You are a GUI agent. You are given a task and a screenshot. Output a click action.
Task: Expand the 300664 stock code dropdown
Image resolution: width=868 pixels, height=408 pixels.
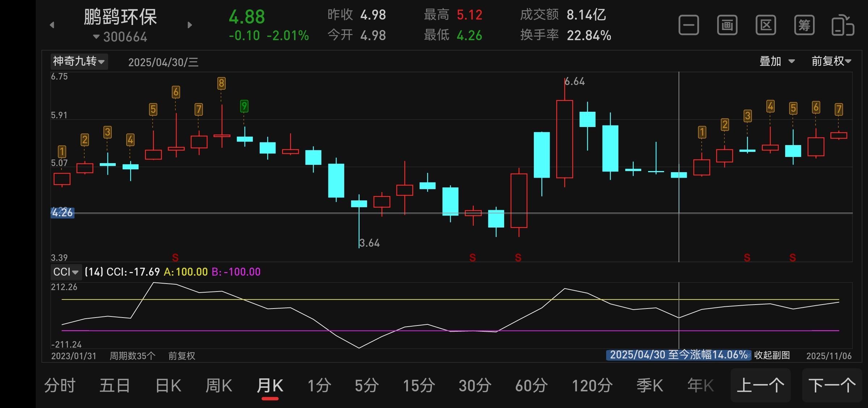click(x=120, y=37)
